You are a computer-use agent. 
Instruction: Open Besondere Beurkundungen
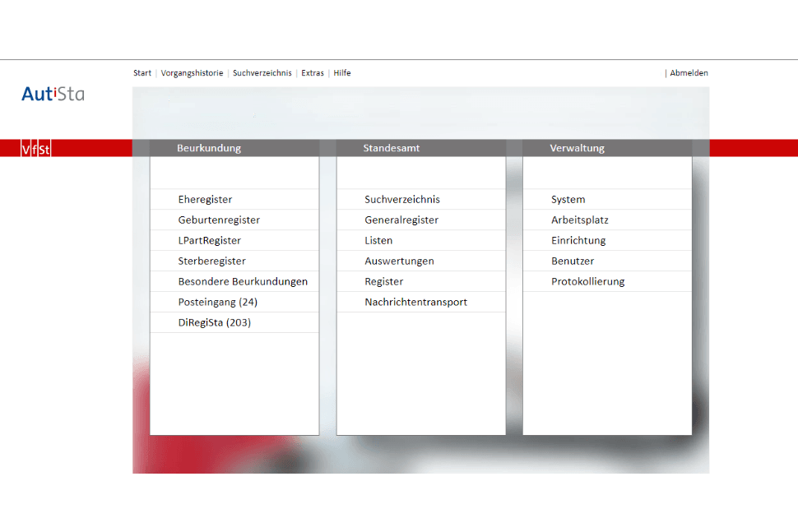[x=243, y=282]
